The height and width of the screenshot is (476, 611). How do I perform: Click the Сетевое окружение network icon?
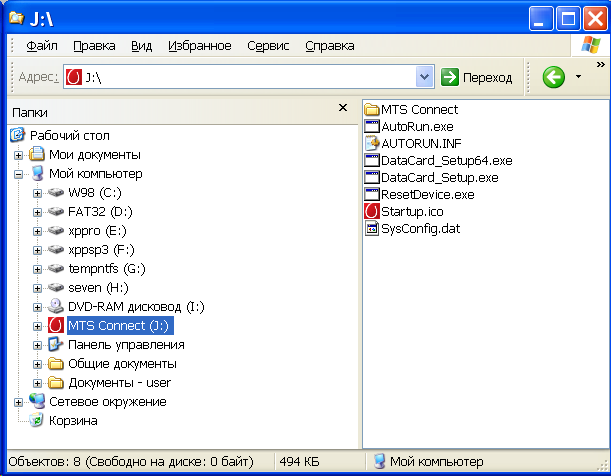pos(37,401)
